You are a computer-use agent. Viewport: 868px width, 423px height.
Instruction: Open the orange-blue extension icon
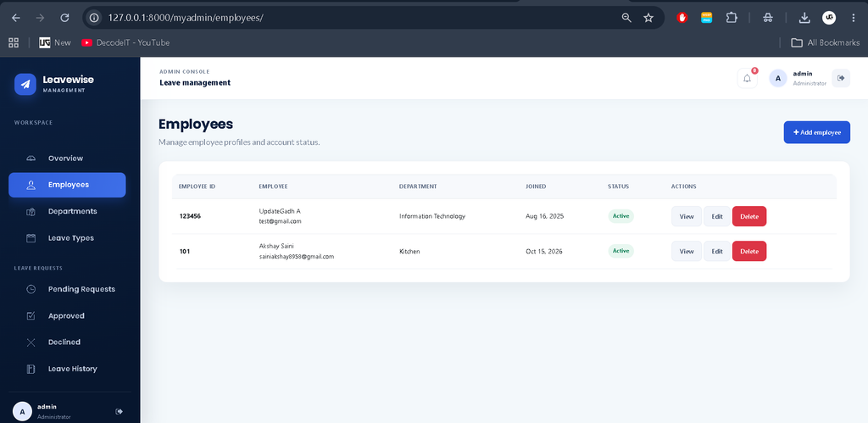tap(706, 18)
